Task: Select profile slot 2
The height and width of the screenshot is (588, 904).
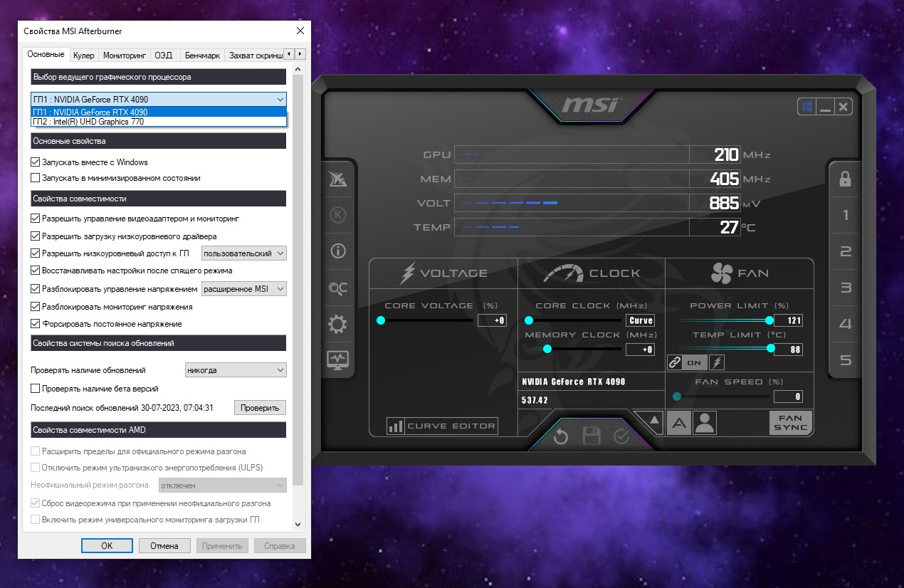Action: [846, 251]
